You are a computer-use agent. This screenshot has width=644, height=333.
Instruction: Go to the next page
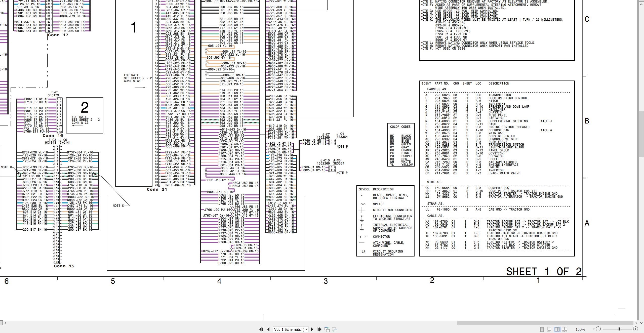tap(312, 329)
